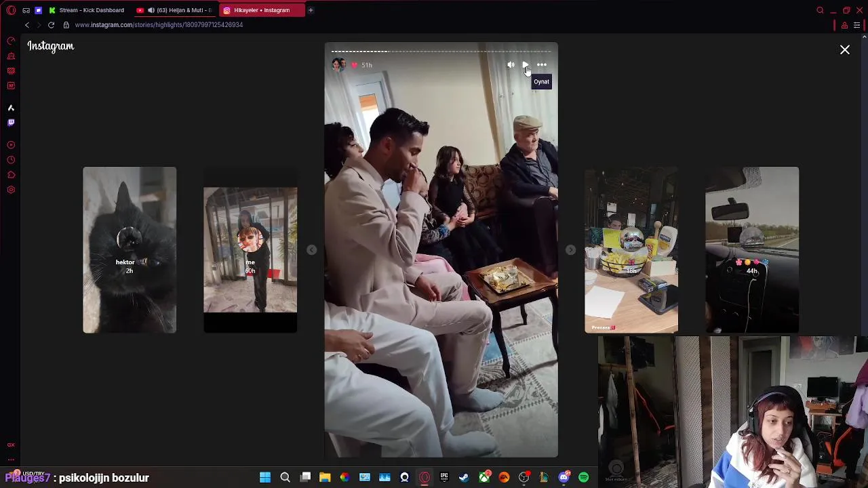Open Extensions cube icon in sidebar

click(11, 175)
